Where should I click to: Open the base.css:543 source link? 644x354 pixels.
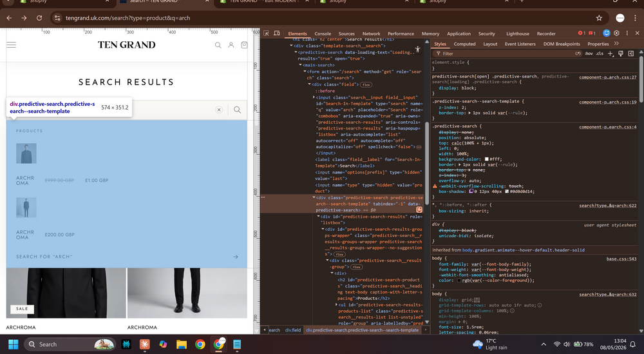click(x=621, y=259)
